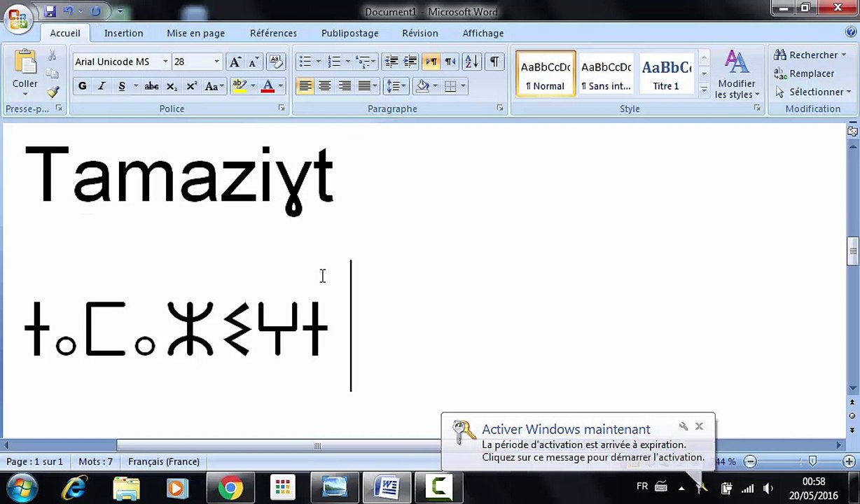Toggle bold (G) formatting
860x504 pixels.
point(83,86)
